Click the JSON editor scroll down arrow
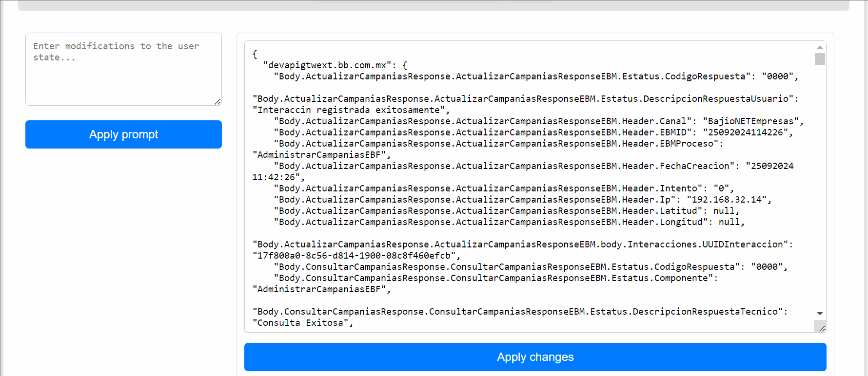 coord(820,314)
